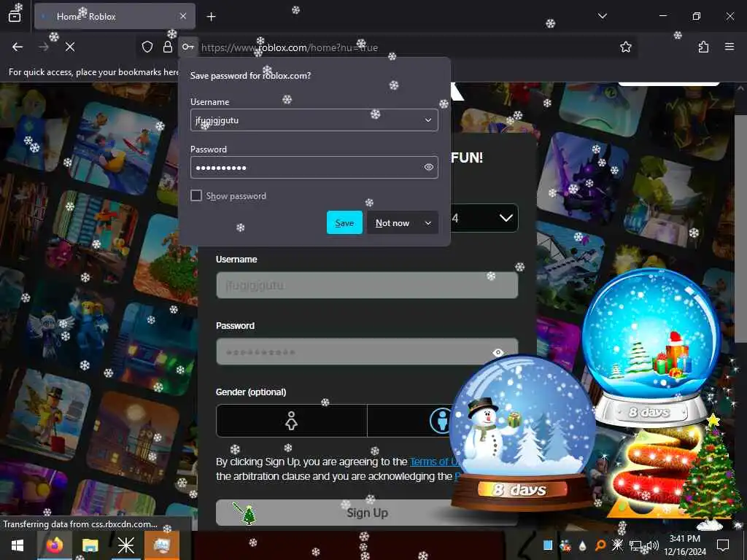Open tracking protection shield icon
The image size is (747, 560).
[147, 47]
